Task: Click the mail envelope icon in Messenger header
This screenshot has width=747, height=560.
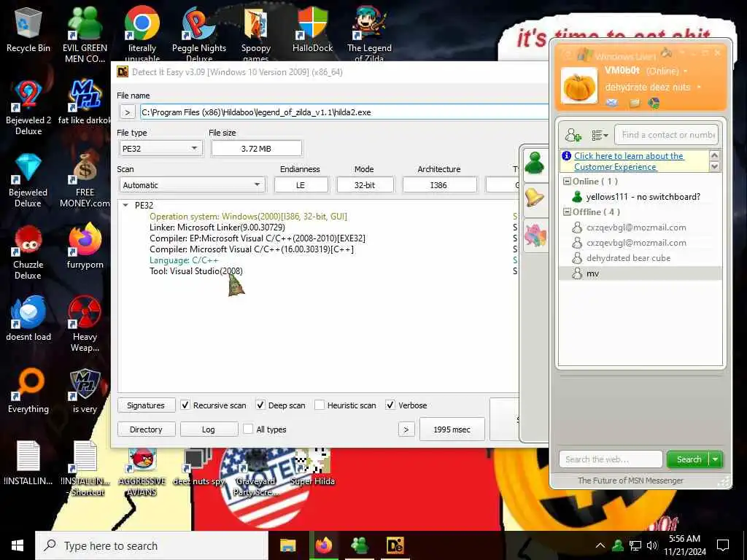Action: point(612,103)
